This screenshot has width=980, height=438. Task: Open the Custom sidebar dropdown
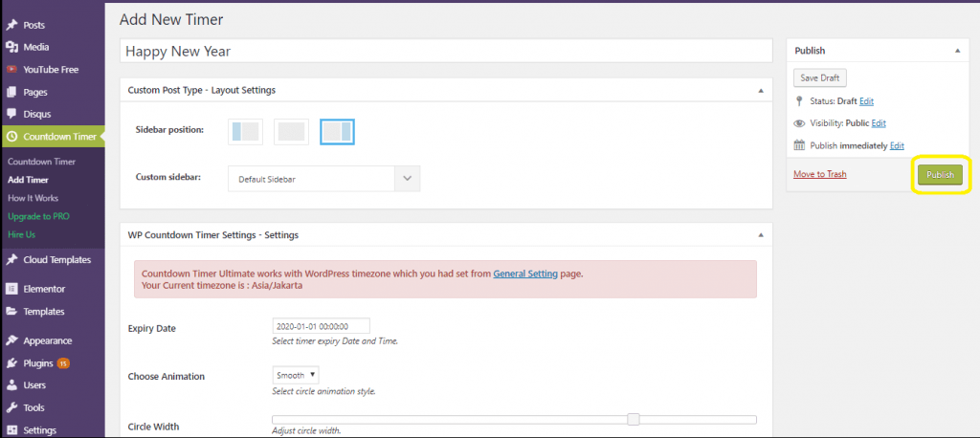pyautogui.click(x=323, y=179)
